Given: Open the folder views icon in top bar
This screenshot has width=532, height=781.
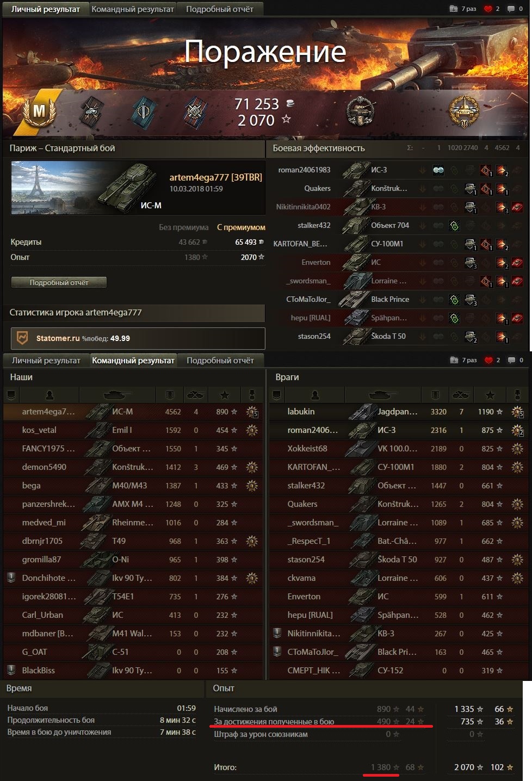Looking at the screenshot, I should click(454, 9).
